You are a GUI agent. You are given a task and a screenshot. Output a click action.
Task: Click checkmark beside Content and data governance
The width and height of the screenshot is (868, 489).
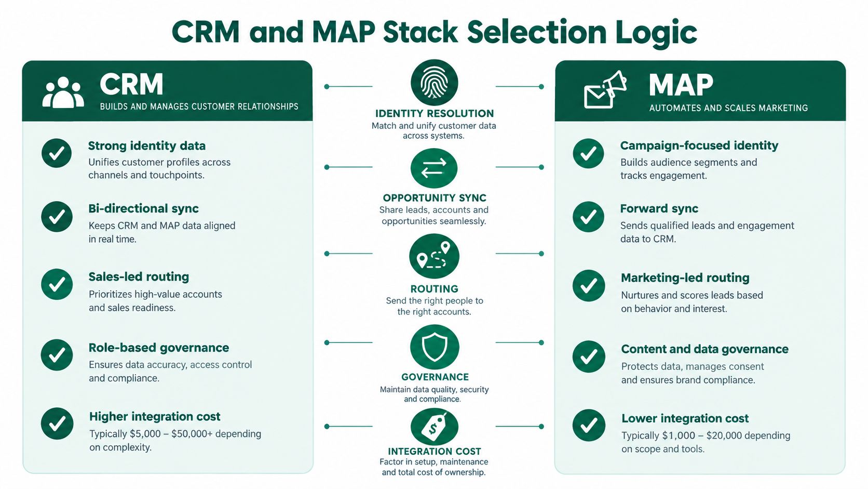click(x=589, y=356)
